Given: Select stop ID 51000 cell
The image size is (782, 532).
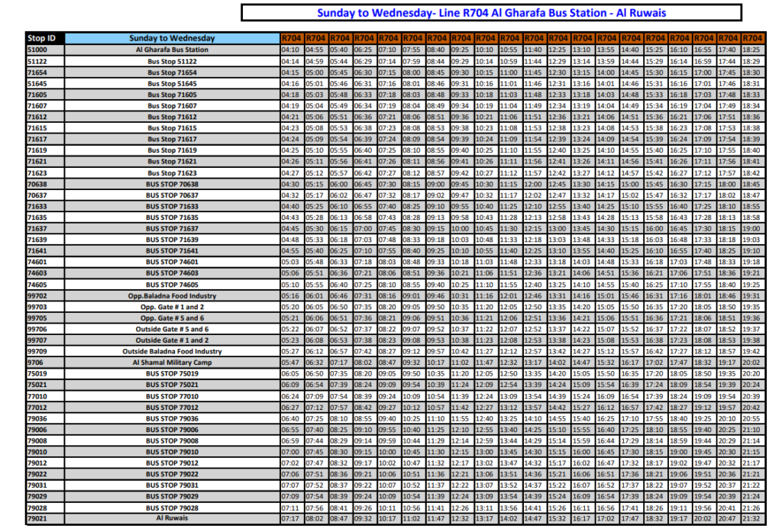Looking at the screenshot, I should pos(44,50).
